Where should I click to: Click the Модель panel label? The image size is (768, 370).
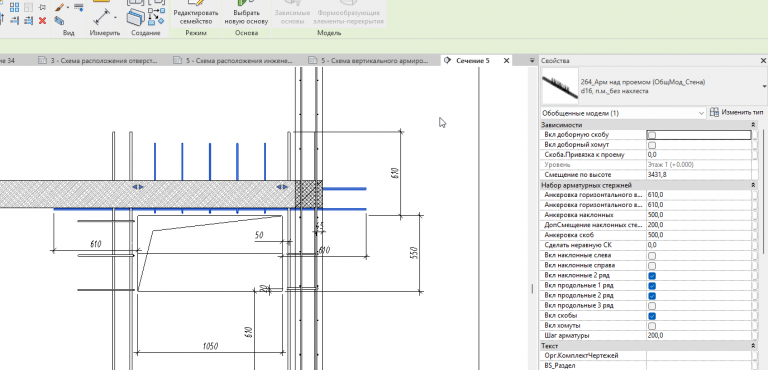[x=329, y=33]
